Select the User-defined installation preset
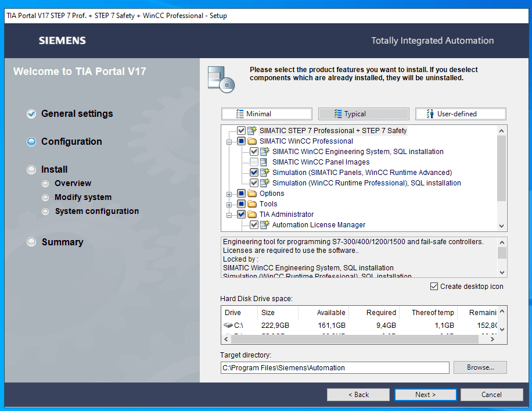The height and width of the screenshot is (411, 532). 461,114
